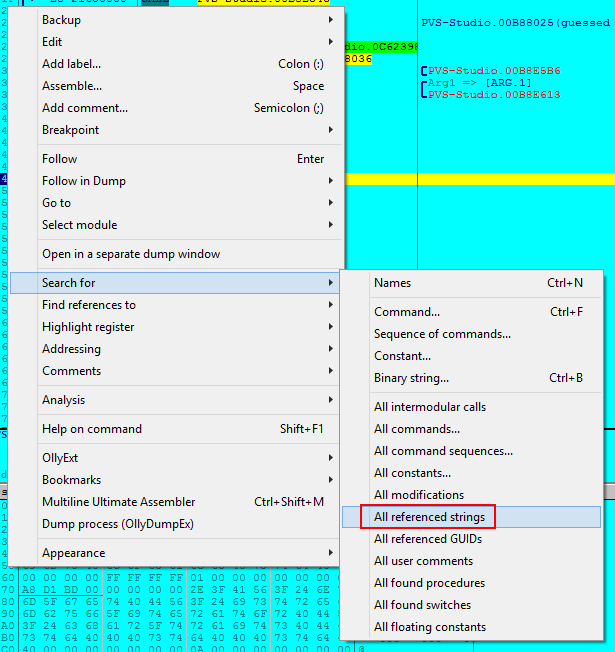The width and height of the screenshot is (615, 652).
Task: Open Follow in Dump submenu
Action: 176,181
